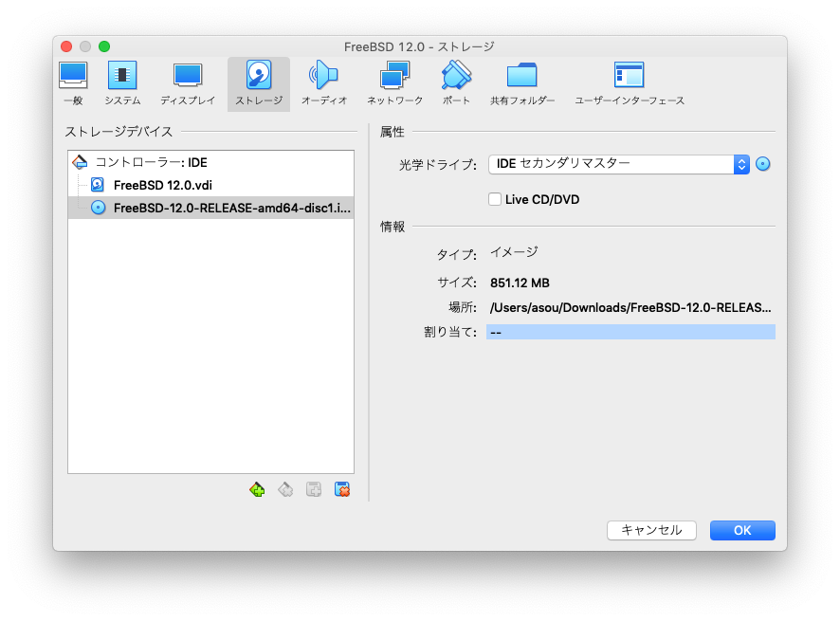Screen dimensions: 840x621
Task: Open the 共有フォルダー (Shared Folders) icon
Action: (x=522, y=82)
